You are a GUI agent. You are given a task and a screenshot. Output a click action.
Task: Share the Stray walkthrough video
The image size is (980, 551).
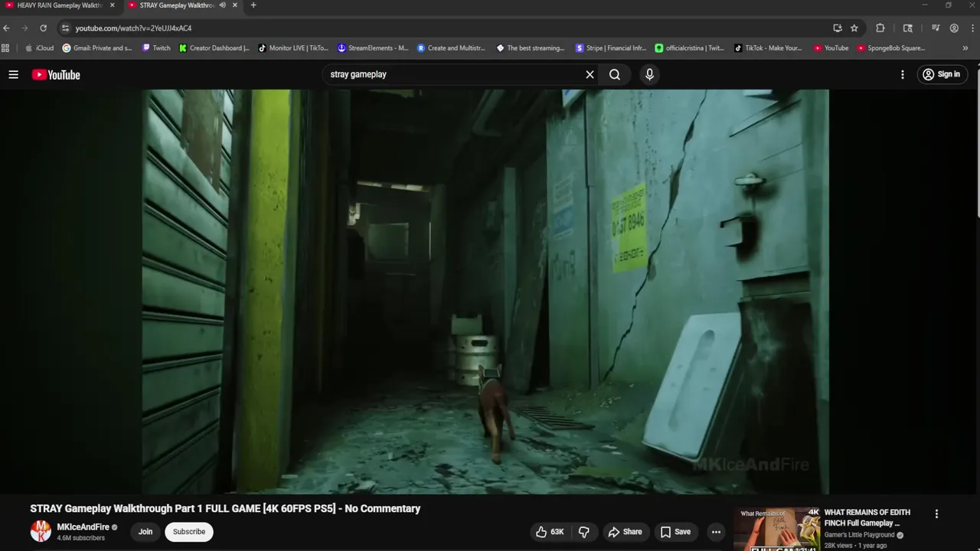(x=625, y=532)
